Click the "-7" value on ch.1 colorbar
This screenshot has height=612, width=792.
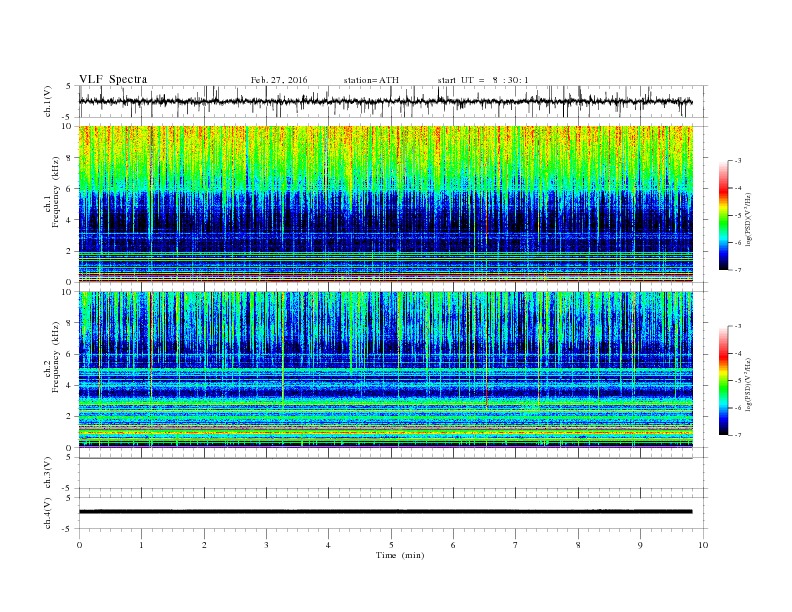(x=737, y=270)
